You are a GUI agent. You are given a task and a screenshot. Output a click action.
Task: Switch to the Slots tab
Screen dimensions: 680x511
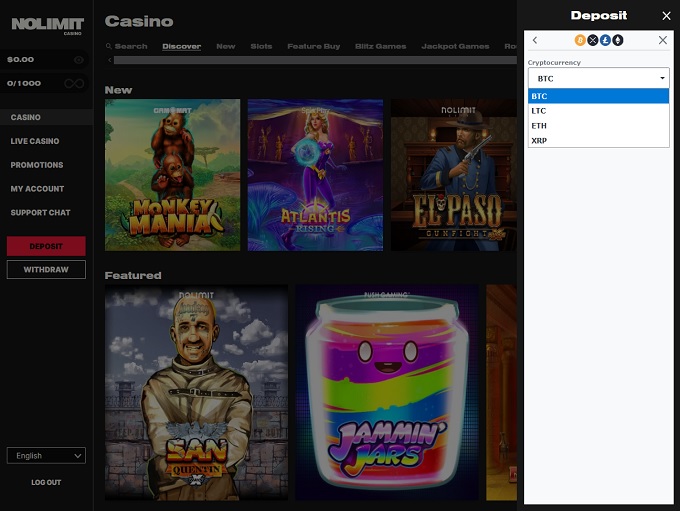pyautogui.click(x=261, y=46)
